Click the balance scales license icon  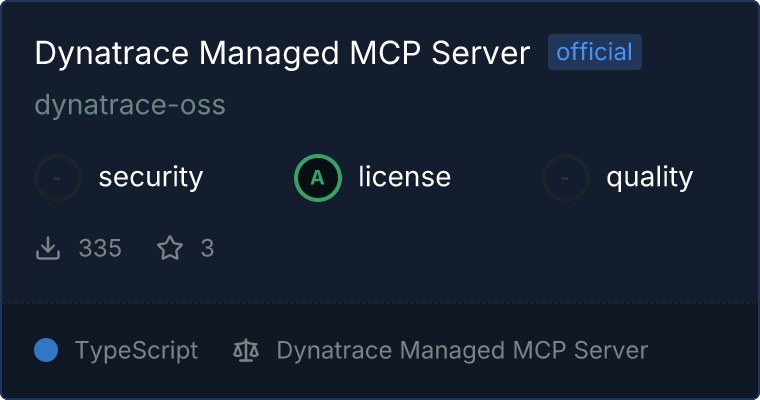click(x=245, y=350)
